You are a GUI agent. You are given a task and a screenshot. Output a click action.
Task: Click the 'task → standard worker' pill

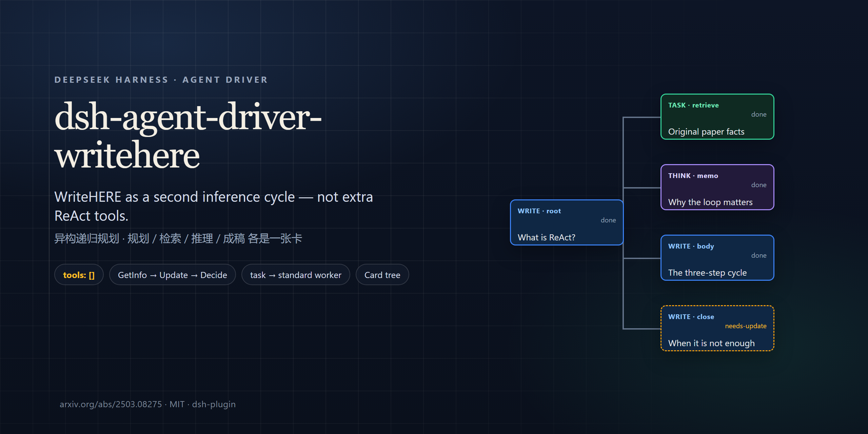(296, 275)
